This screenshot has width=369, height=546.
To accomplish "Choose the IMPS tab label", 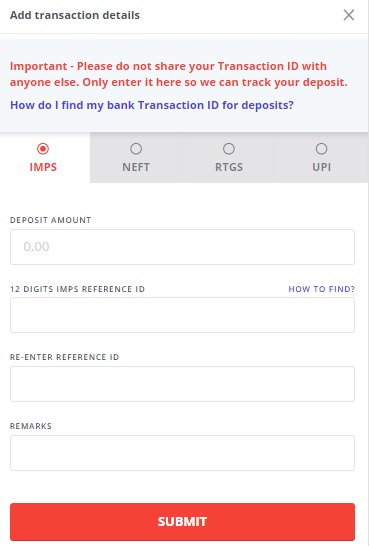I will tap(43, 167).
